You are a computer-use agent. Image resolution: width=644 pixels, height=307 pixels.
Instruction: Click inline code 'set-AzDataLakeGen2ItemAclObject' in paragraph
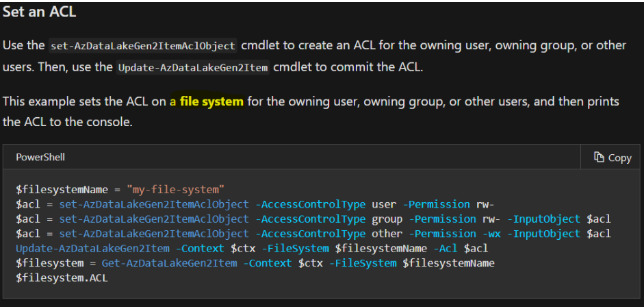[143, 46]
